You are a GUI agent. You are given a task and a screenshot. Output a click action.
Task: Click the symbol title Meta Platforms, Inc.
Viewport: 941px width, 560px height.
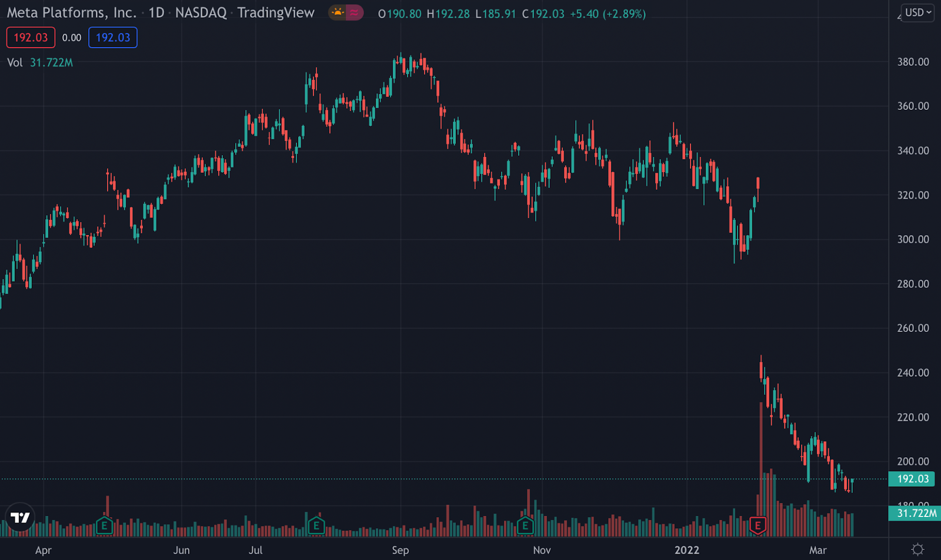coord(72,12)
